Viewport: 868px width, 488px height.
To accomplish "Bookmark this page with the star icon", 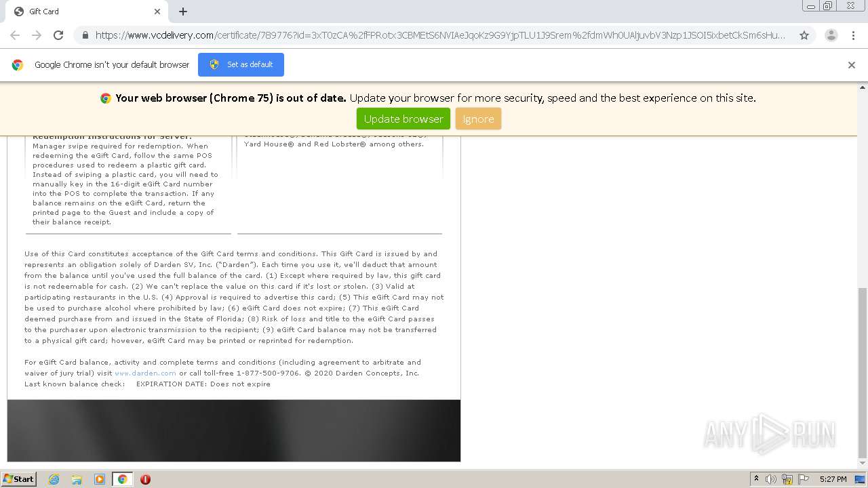I will (804, 35).
